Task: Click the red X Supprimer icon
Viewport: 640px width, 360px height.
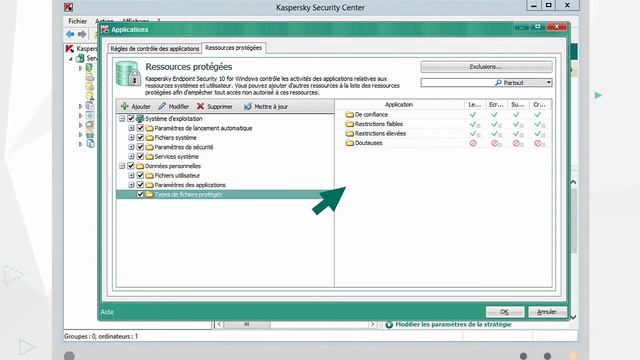Action: coord(200,106)
